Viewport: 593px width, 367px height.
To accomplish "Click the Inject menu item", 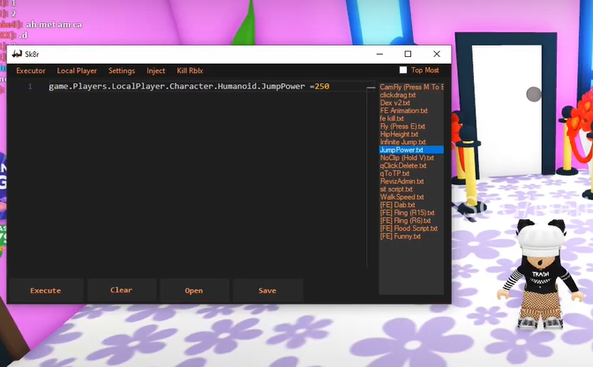I will coord(155,71).
